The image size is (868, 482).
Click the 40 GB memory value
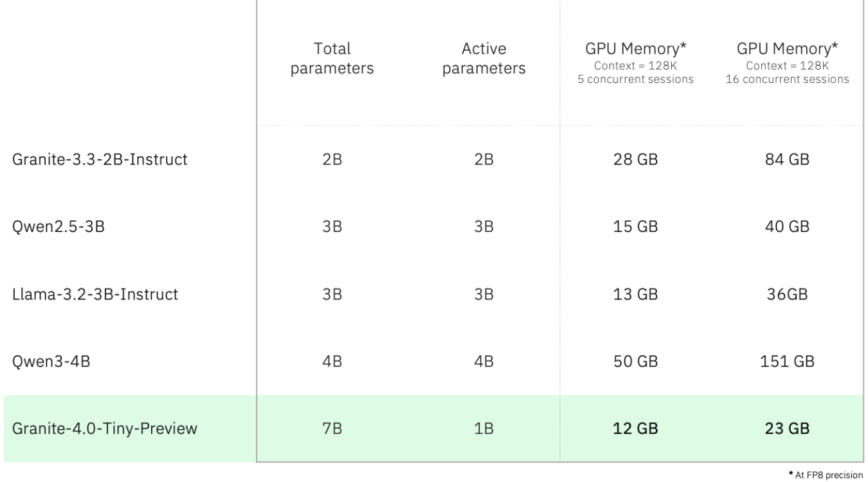pos(787,228)
